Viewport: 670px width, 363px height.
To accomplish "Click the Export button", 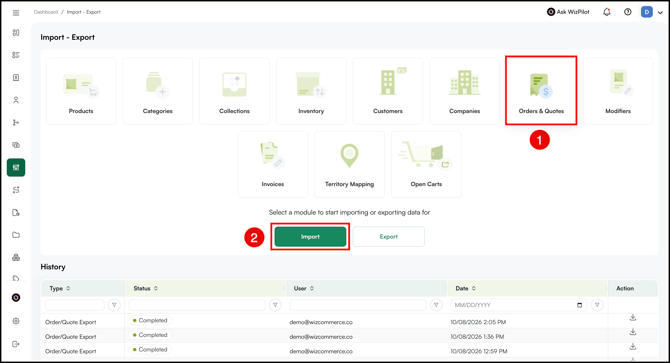I will coord(389,237).
